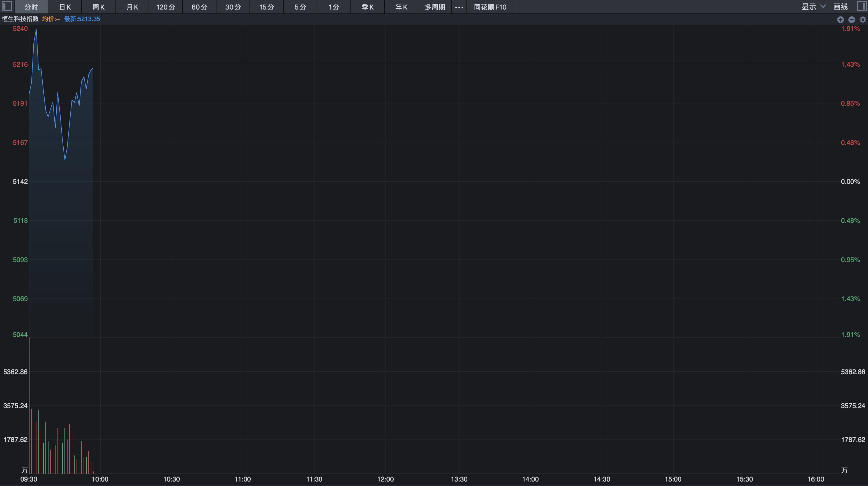Viewport: 868px width, 486px height.
Task: Switch to the 季K tab
Action: point(367,7)
